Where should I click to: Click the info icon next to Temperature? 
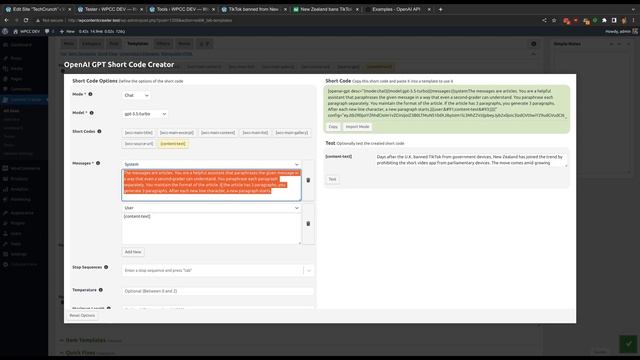pos(101,290)
